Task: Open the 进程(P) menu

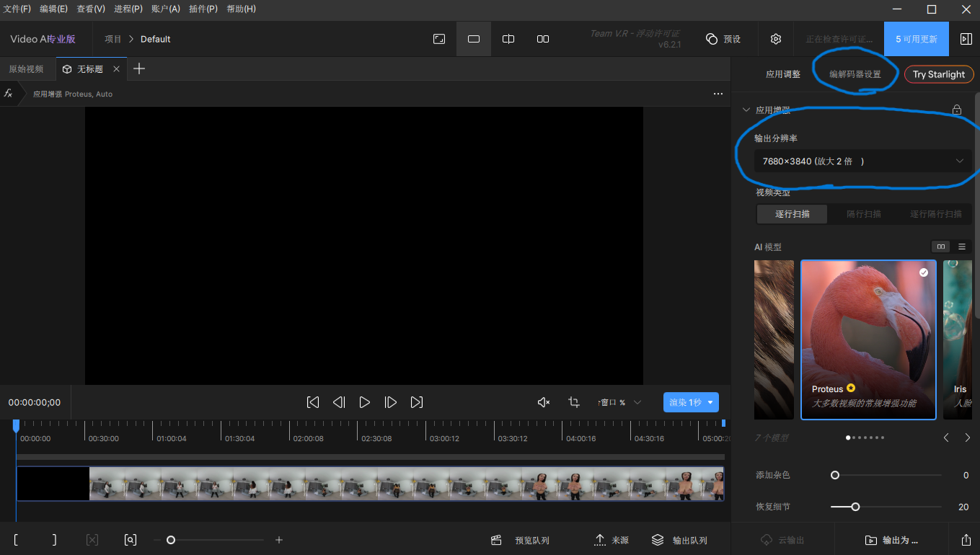Action: coord(128,9)
